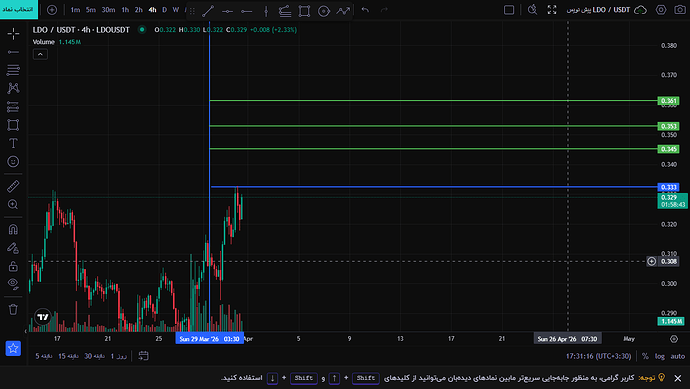Switch to the 30m timeframe
690x389 pixels.
pos(108,10)
